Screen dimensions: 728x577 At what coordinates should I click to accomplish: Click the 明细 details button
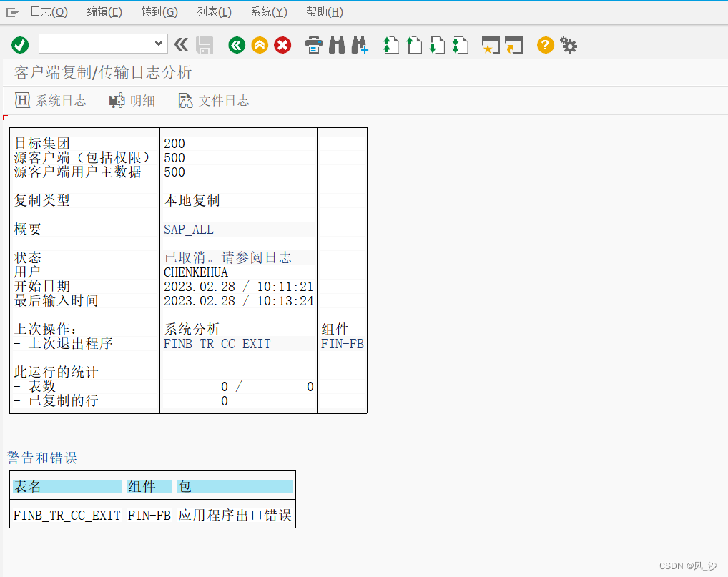coord(132,101)
